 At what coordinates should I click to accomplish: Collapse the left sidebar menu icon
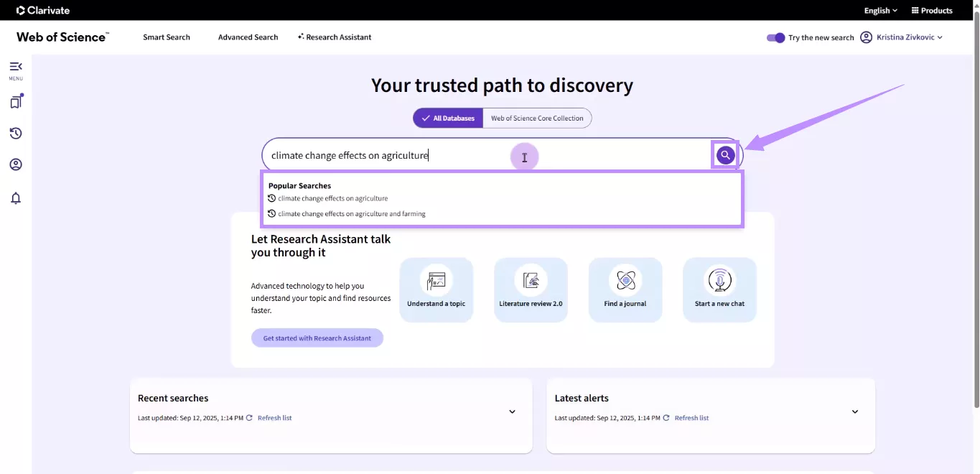tap(16, 67)
